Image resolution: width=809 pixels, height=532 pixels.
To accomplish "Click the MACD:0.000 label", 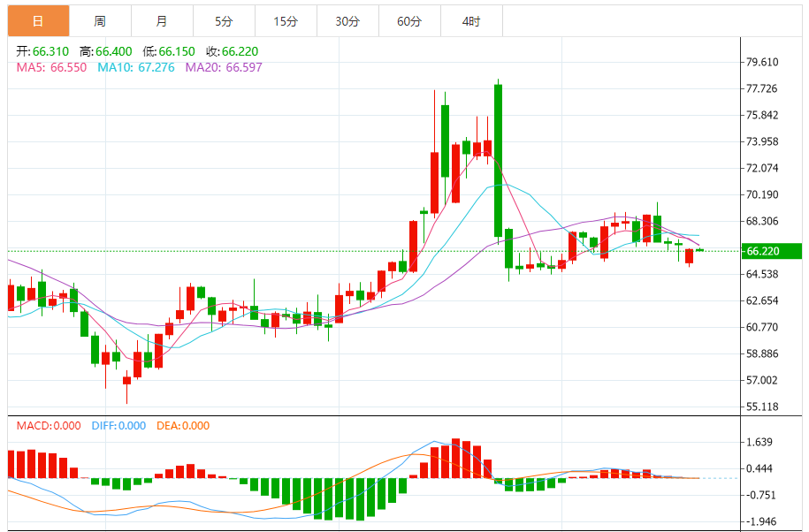I will 49,426.
